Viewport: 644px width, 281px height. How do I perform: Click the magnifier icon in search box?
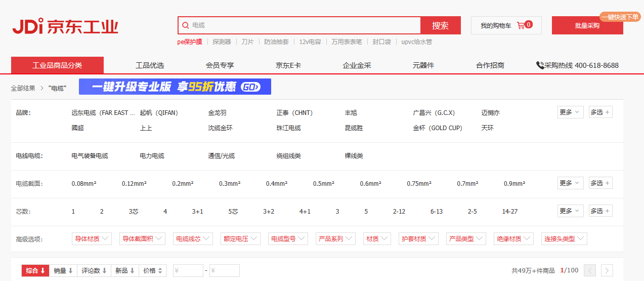click(186, 25)
